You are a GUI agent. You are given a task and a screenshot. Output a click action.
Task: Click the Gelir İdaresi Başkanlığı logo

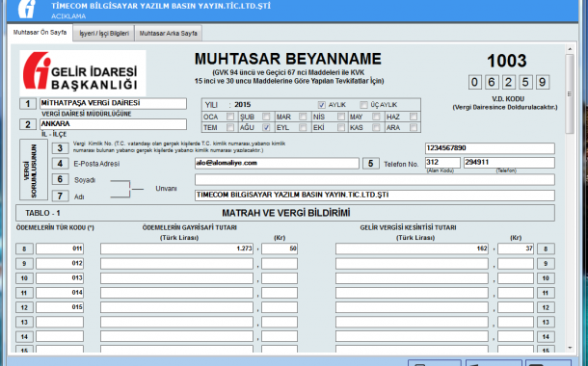(x=83, y=73)
